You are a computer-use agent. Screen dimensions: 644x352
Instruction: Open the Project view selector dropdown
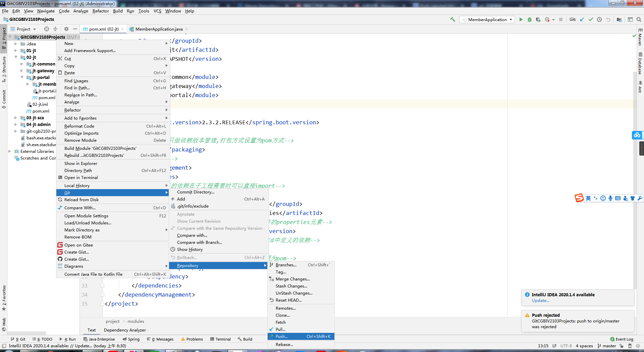23,29
